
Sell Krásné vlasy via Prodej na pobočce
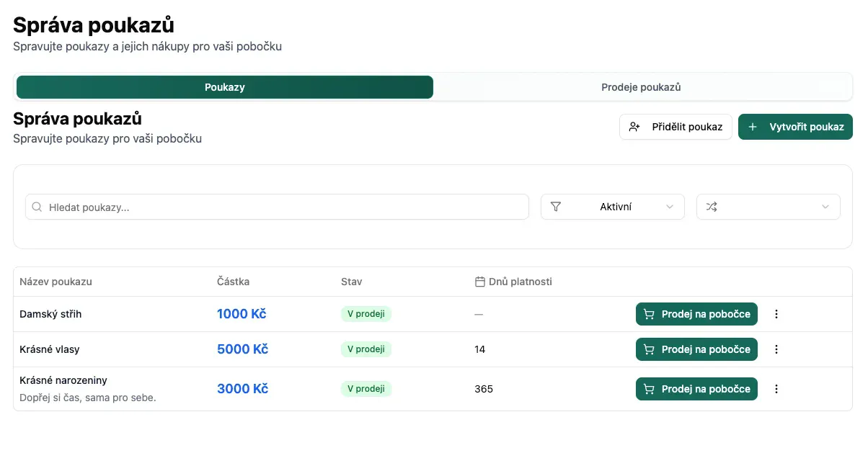[x=696, y=349]
